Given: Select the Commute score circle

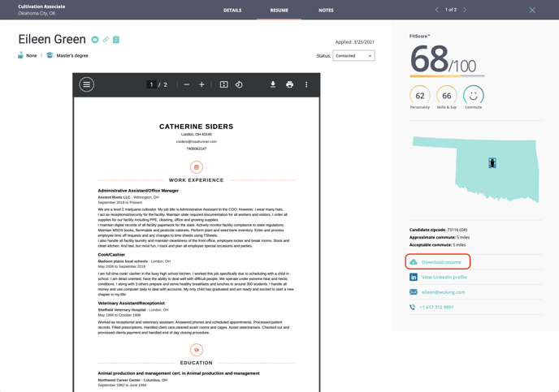Looking at the screenshot, I should (x=473, y=96).
